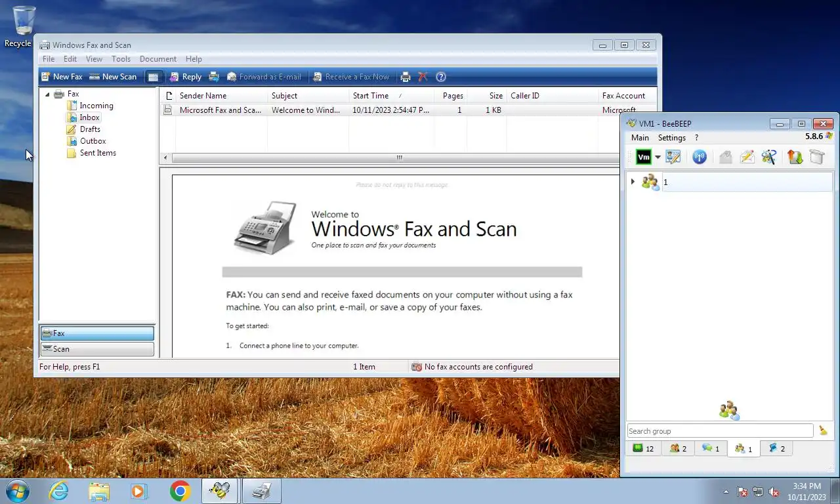The width and height of the screenshot is (840, 504).
Task: Open the Windows Start button
Action: 18,491
